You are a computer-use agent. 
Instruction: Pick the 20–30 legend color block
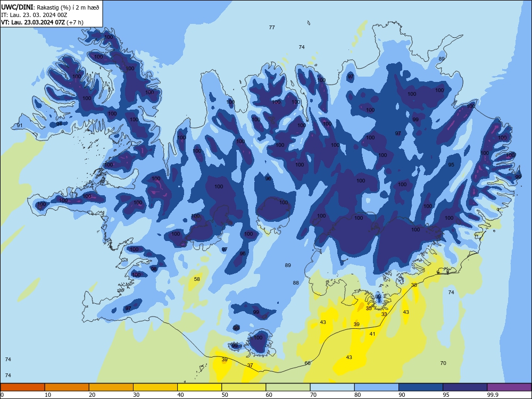pos(111,387)
